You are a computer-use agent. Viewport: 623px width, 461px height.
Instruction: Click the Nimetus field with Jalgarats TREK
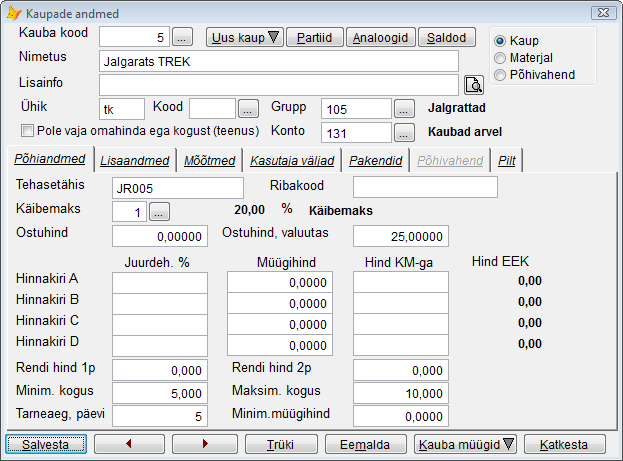(x=279, y=61)
